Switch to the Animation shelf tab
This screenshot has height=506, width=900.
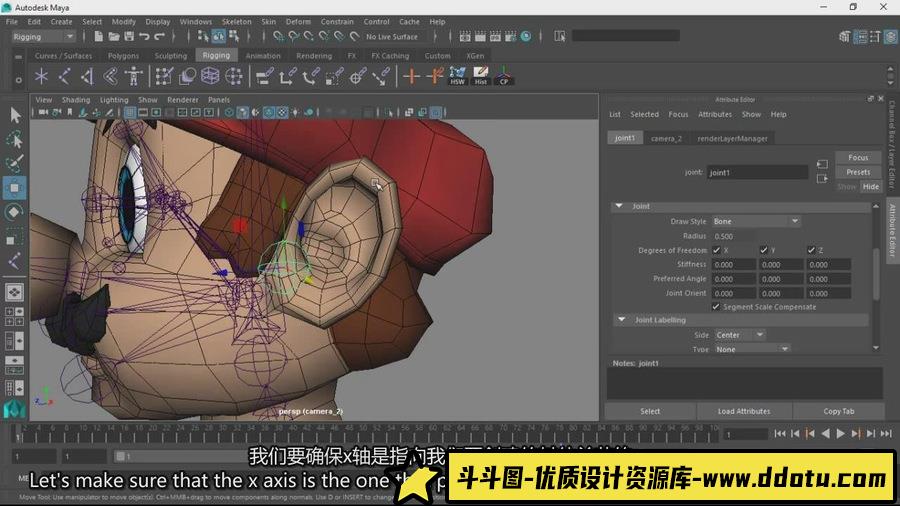pos(263,56)
